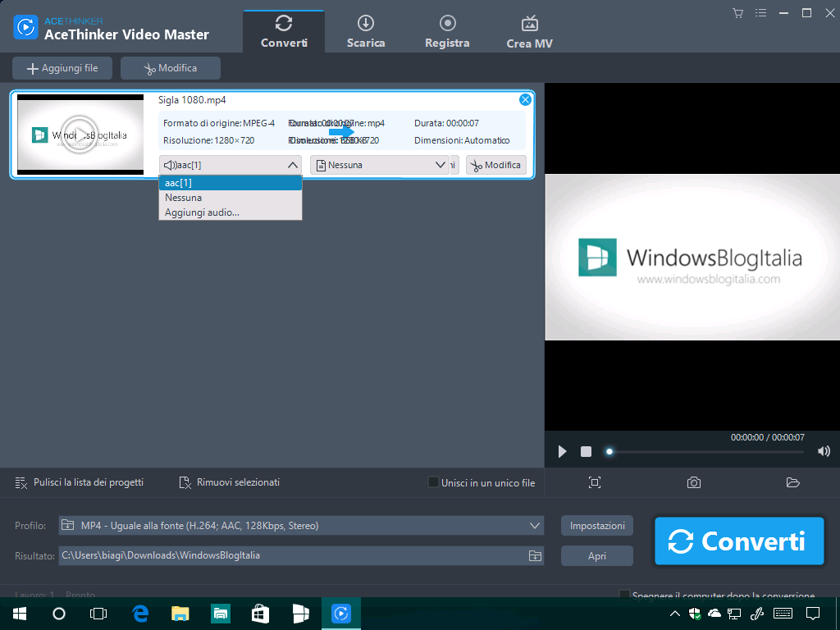Show hidden tray icons chevron
Viewport: 840px width, 630px height.
(x=675, y=614)
